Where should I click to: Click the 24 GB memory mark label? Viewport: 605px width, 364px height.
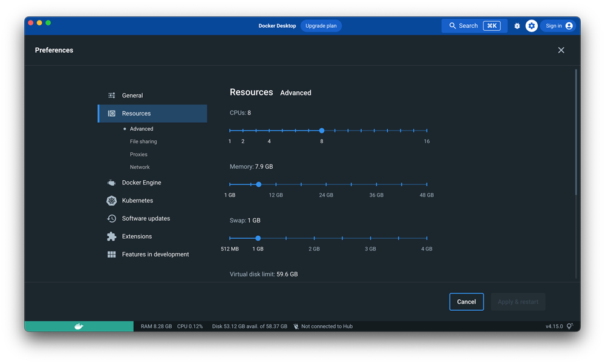click(326, 195)
